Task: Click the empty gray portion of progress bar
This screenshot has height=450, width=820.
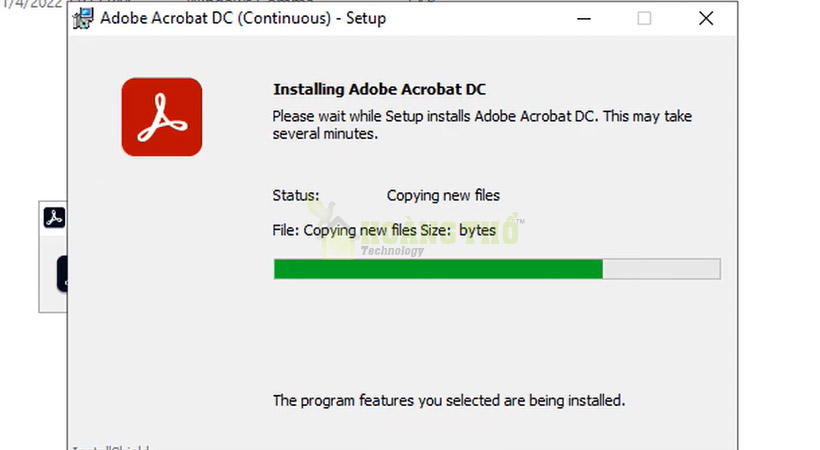Action: 661,269
